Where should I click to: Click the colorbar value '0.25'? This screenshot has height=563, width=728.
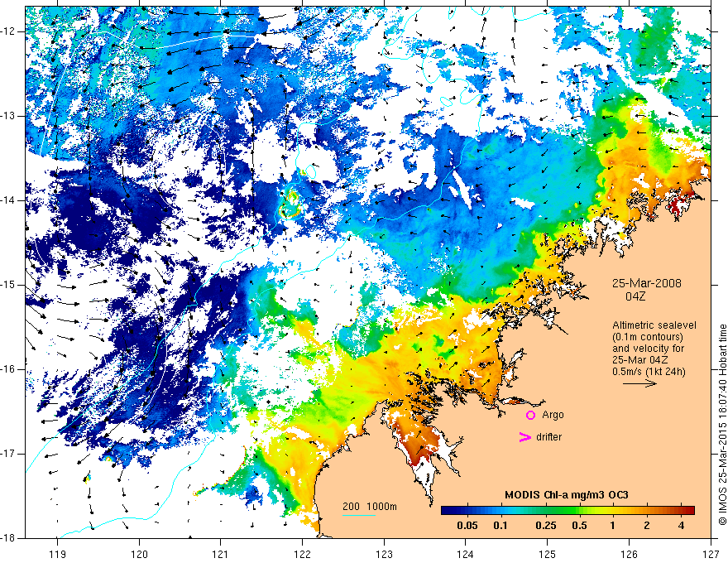coord(545,526)
